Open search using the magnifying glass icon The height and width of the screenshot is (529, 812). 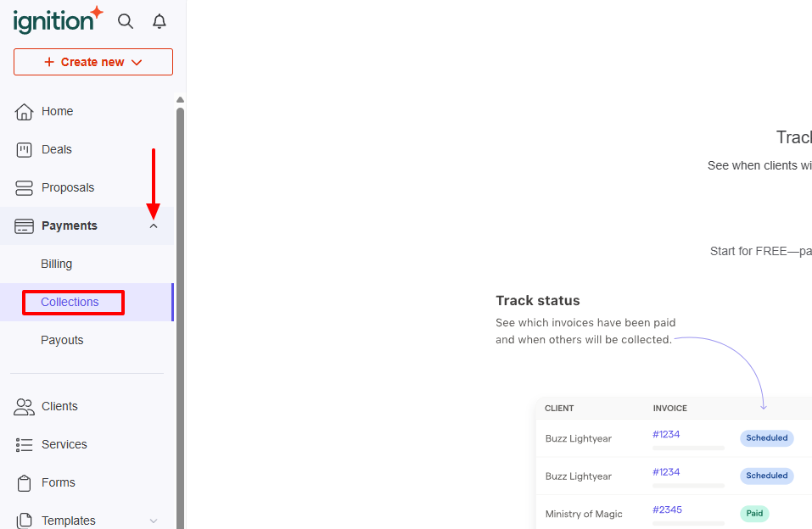click(x=126, y=21)
